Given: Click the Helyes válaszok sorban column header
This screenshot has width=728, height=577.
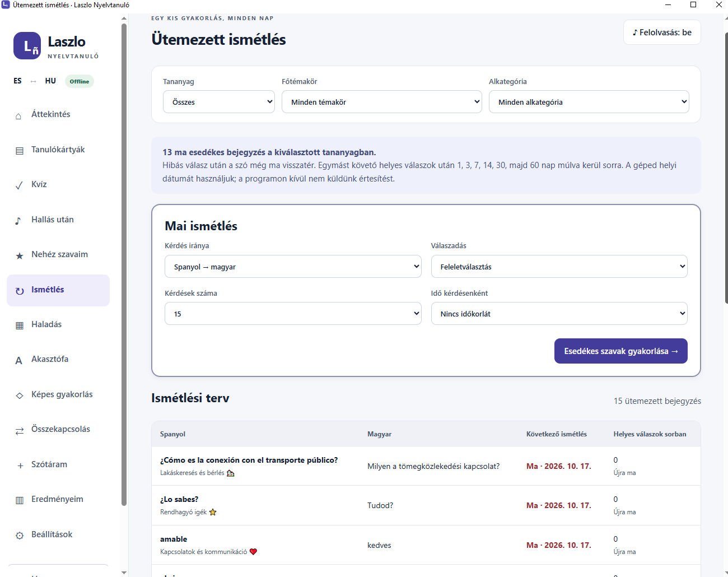Looking at the screenshot, I should [x=650, y=434].
